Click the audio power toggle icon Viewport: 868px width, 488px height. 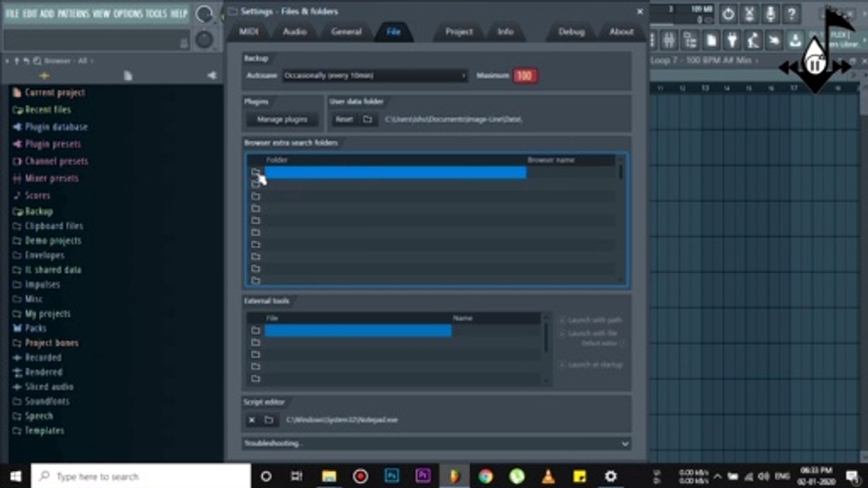pyautogui.click(x=728, y=14)
